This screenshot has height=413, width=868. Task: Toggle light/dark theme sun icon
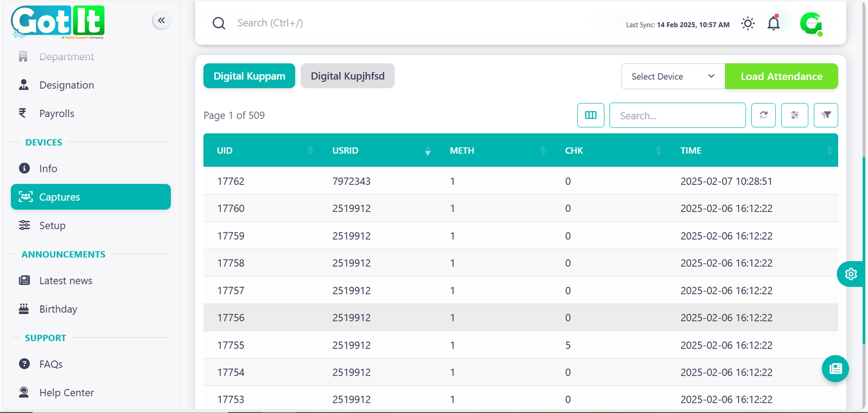(748, 23)
